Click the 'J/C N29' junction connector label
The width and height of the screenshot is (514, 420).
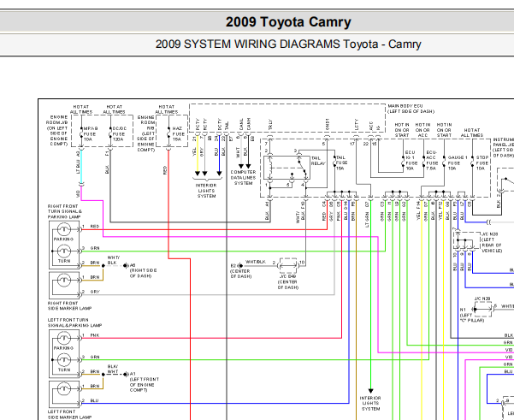coord(482,299)
